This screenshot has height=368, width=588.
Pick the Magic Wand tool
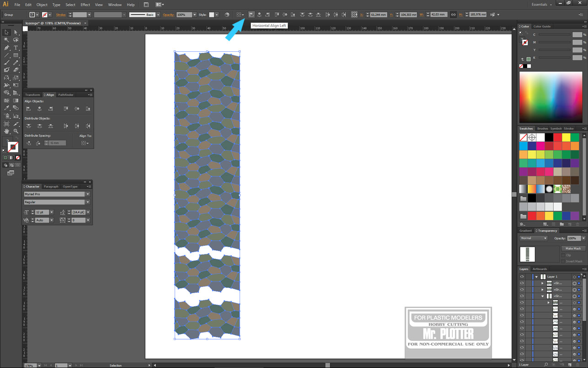tap(6, 40)
